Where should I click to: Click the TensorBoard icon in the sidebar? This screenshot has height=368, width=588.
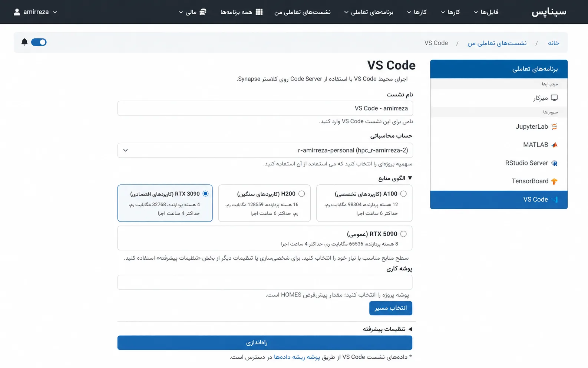554,181
